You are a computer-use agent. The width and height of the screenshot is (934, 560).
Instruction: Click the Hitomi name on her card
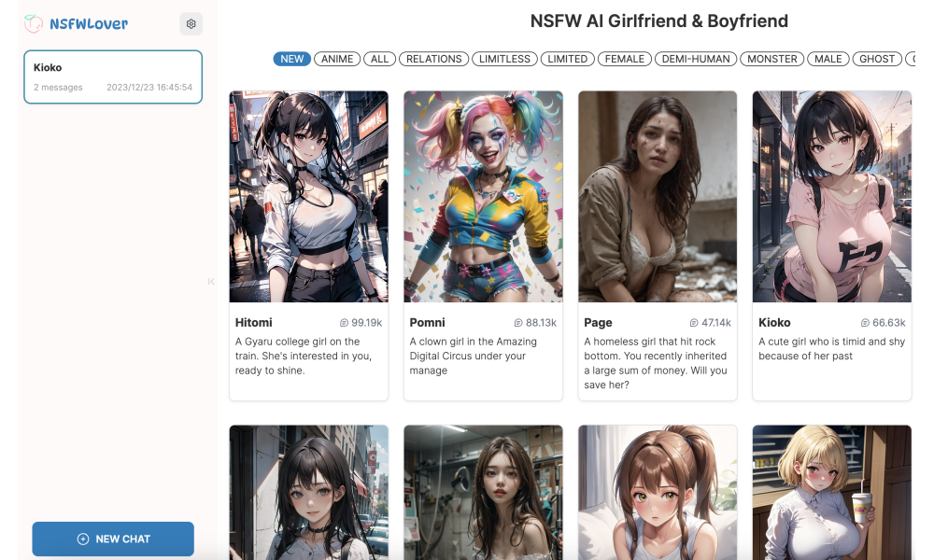(x=253, y=323)
